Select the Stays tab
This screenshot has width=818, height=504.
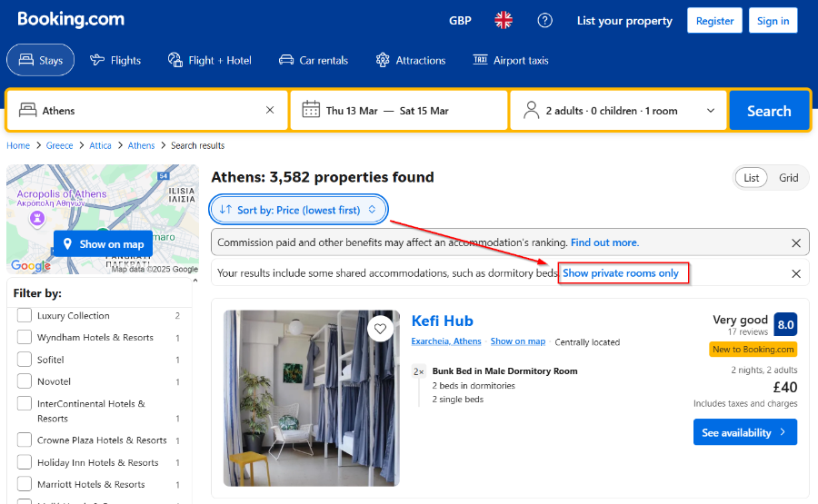click(x=40, y=60)
